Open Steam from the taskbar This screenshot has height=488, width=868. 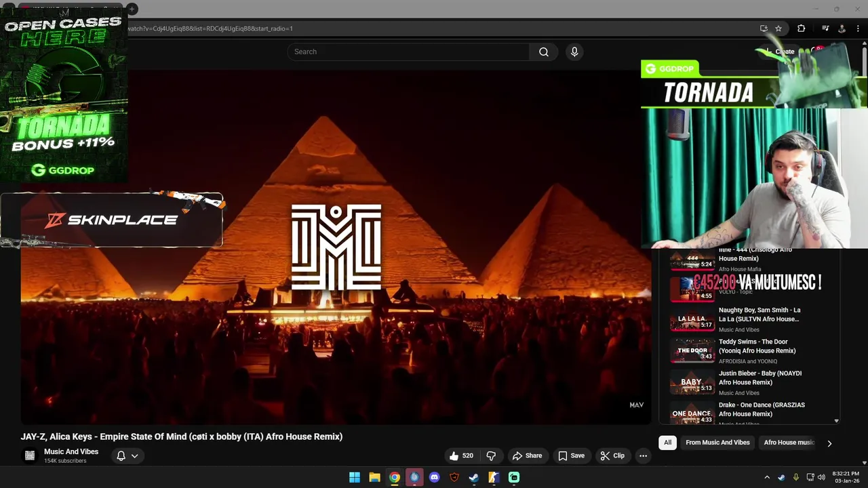[x=474, y=477]
